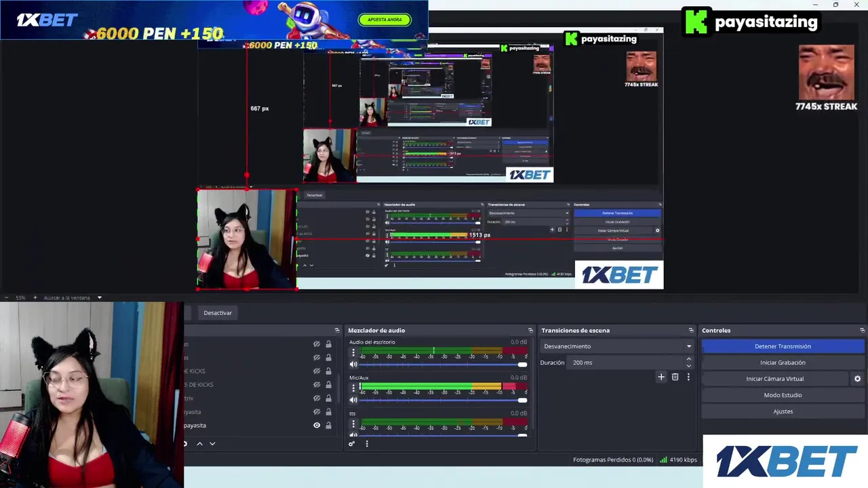The height and width of the screenshot is (488, 868).
Task: Click the 4190 kbps bitrate status
Action: 683,460
